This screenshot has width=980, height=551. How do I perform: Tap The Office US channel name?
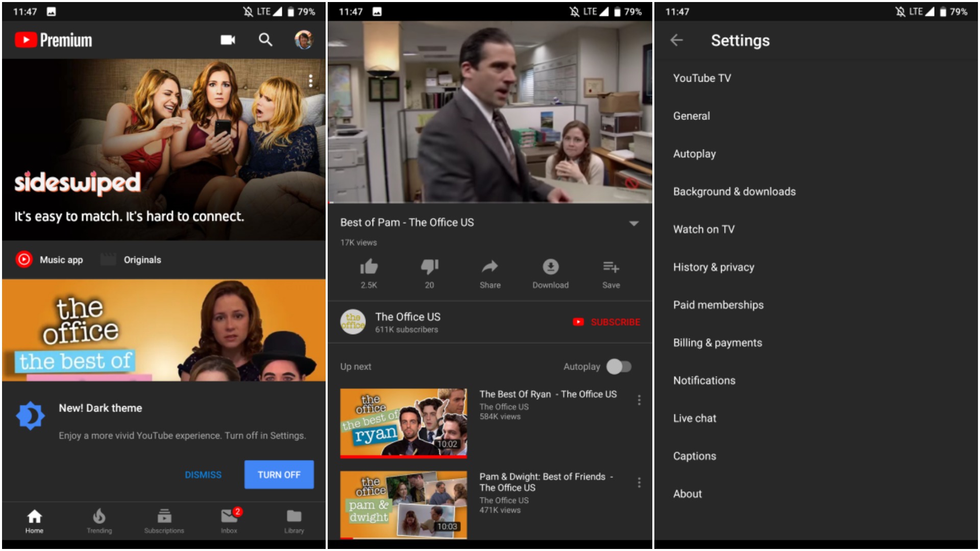tap(408, 317)
